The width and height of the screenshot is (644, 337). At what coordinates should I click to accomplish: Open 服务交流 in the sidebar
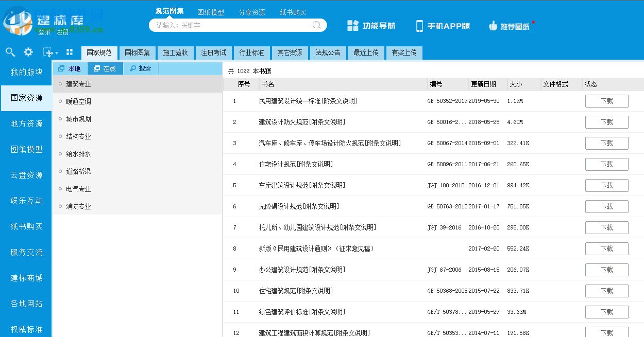(x=26, y=252)
